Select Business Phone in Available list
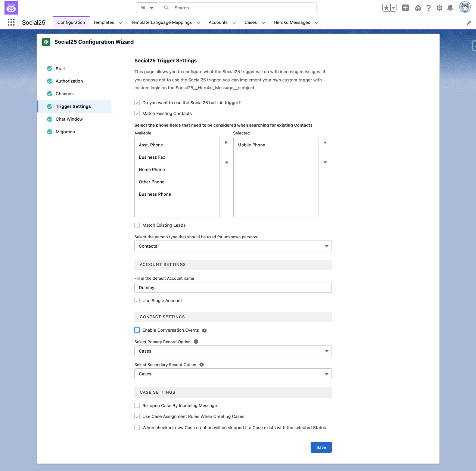476x471 pixels. point(155,194)
